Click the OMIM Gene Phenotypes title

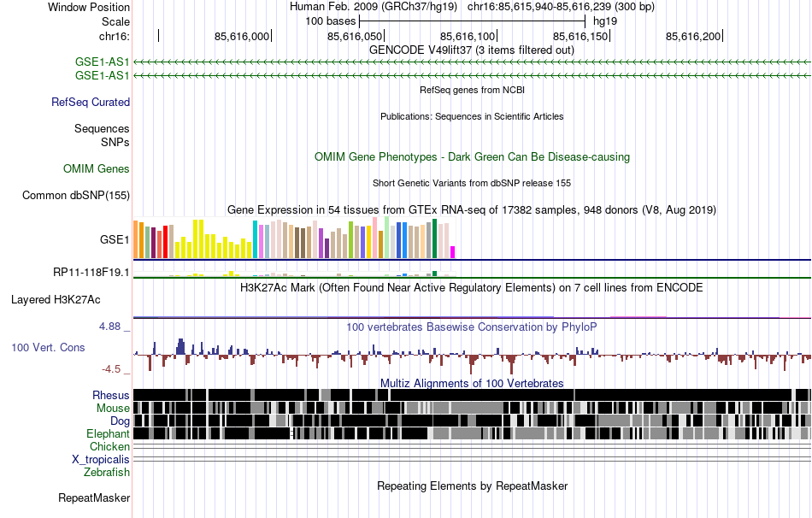[x=472, y=157]
